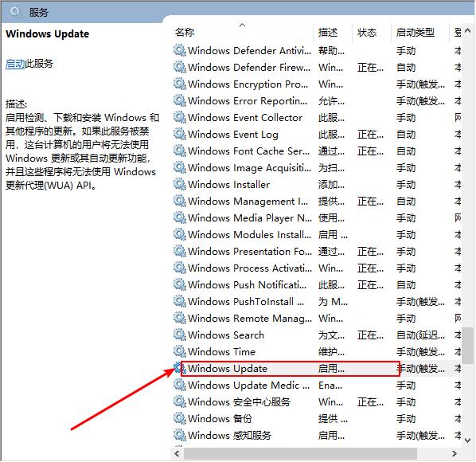
Task: Click the gear icon beside Windows Defender Firewall
Action: coord(180,67)
